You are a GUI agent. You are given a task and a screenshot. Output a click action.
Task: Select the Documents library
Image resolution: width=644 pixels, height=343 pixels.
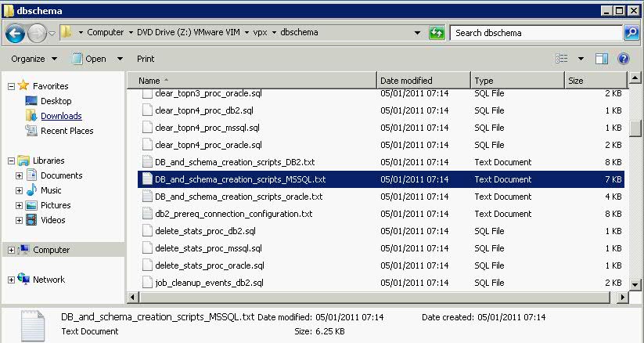61,175
